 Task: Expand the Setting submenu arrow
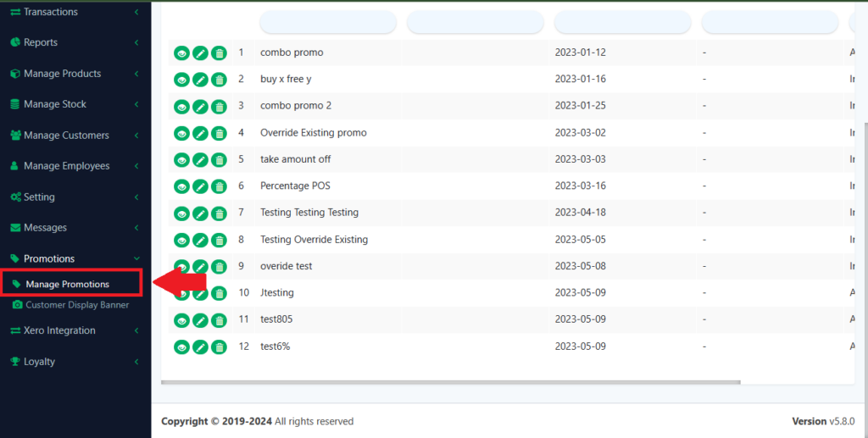[x=136, y=197]
